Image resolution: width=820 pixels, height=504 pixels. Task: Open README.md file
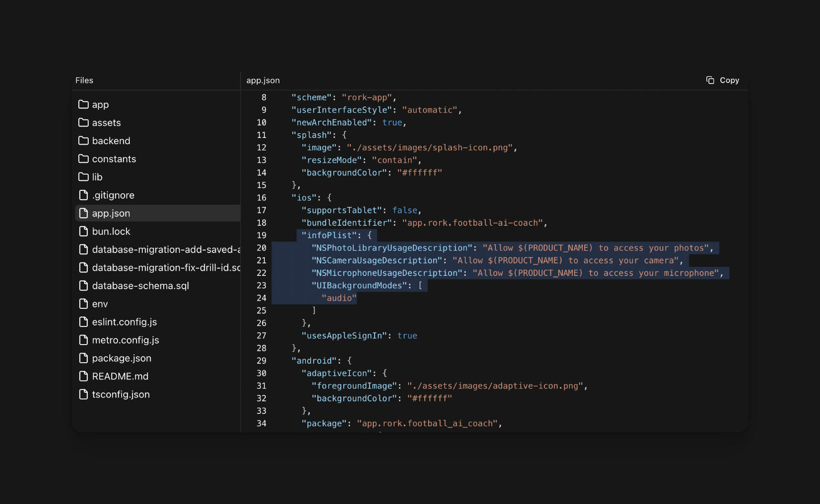pyautogui.click(x=158, y=376)
